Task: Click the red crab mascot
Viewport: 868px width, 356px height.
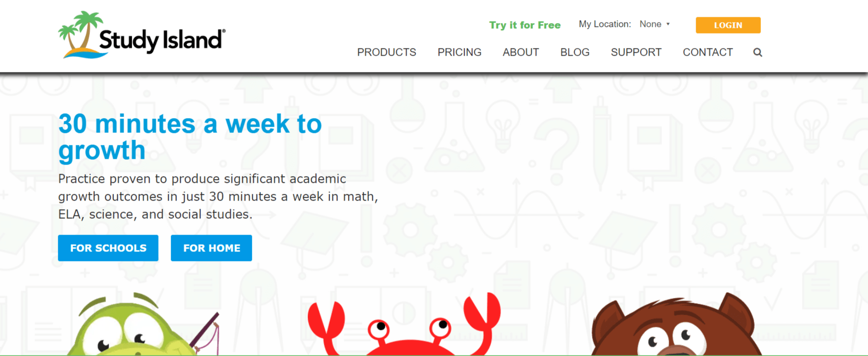Action: click(x=404, y=324)
